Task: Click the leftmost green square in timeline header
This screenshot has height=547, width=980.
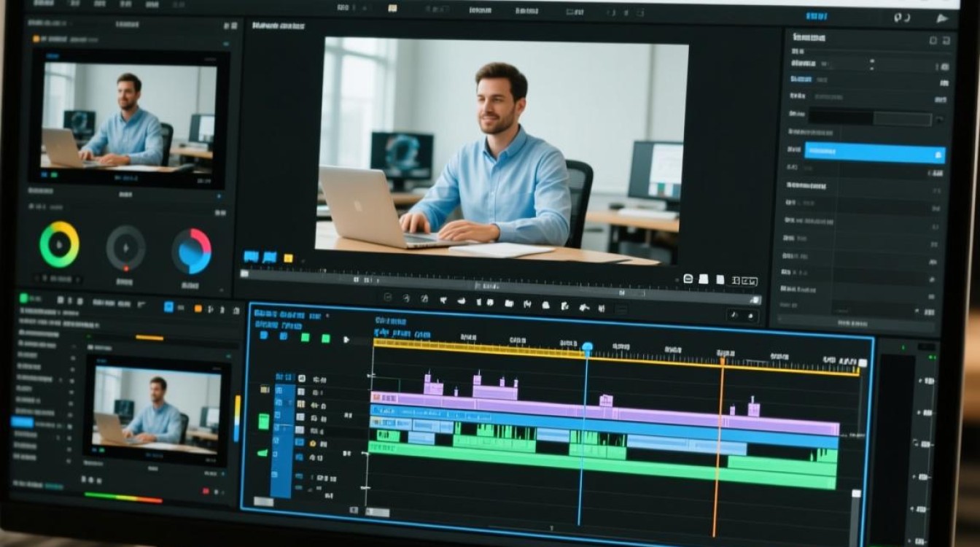Action: (305, 338)
